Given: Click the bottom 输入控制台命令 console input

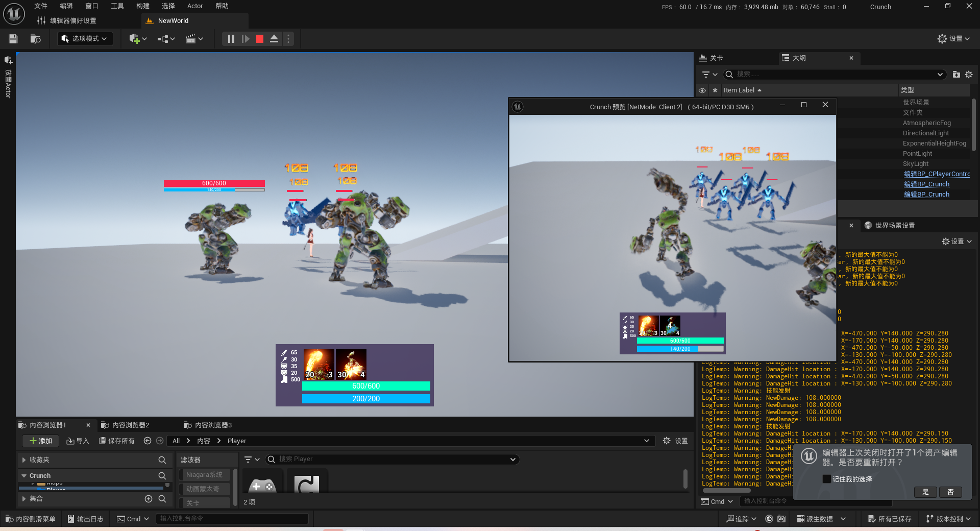Looking at the screenshot, I should [x=232, y=519].
